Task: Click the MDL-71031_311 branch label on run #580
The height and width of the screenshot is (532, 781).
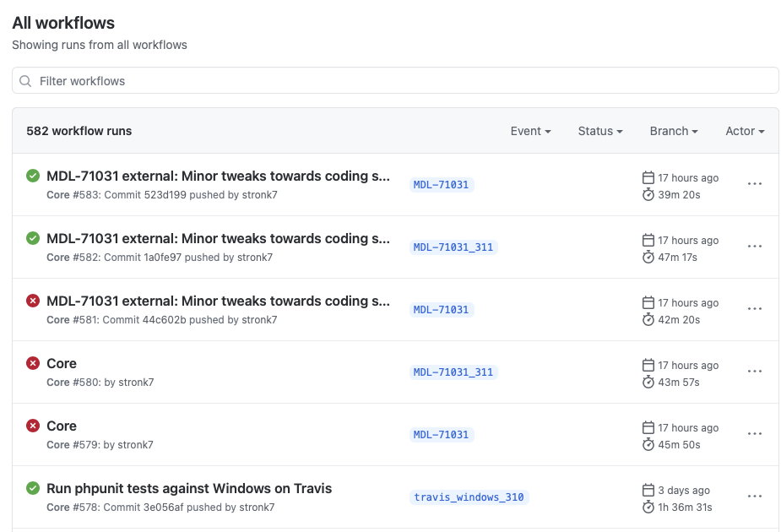Action: point(453,372)
